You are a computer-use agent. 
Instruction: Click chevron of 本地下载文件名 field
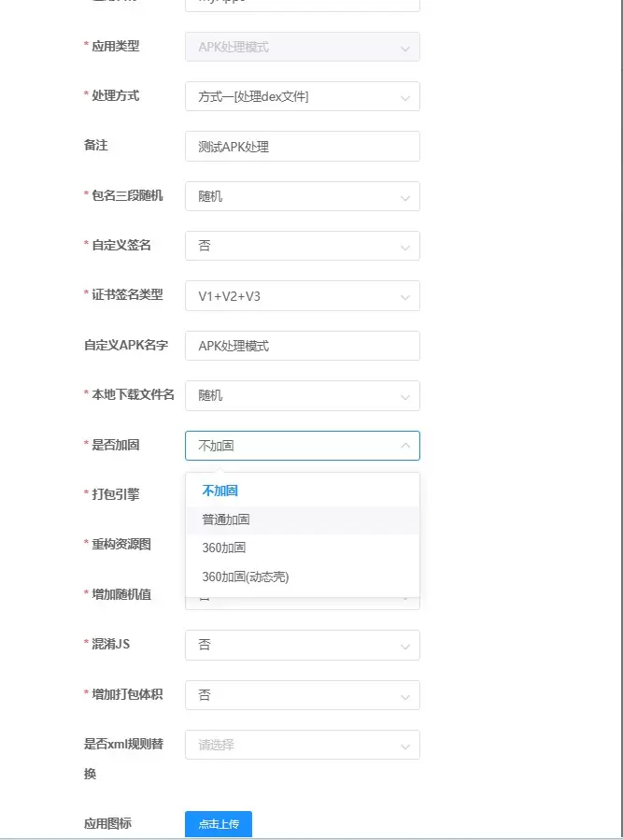point(405,396)
